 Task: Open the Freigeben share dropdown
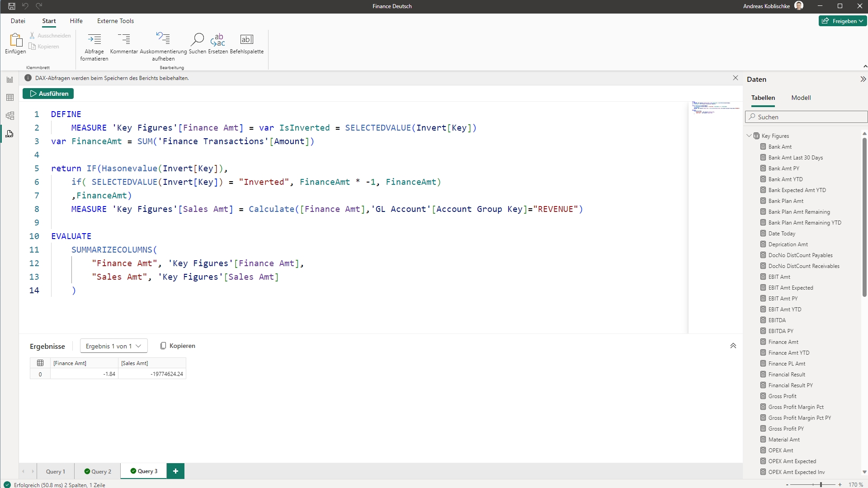(x=843, y=21)
